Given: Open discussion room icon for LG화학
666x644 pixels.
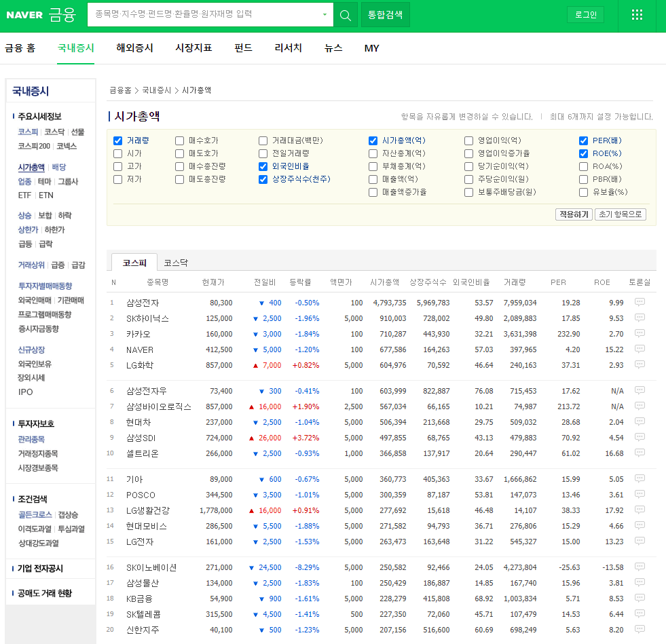Looking at the screenshot, I should click(640, 364).
